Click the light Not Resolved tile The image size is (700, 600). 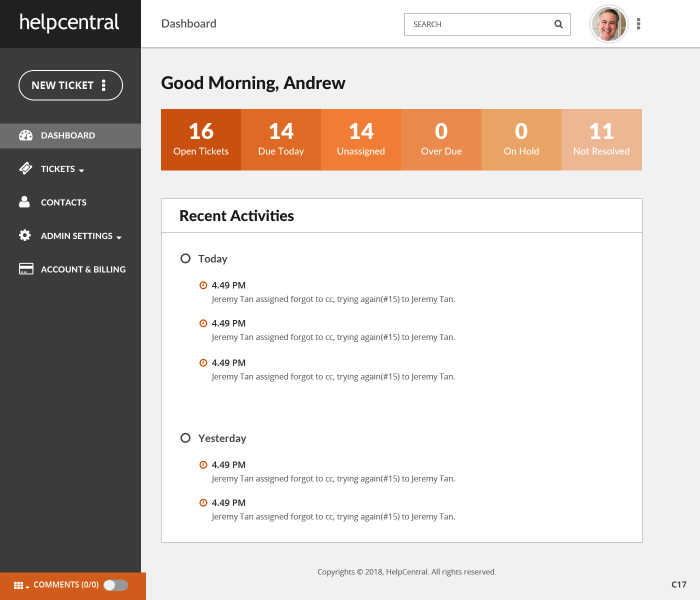[x=601, y=140]
